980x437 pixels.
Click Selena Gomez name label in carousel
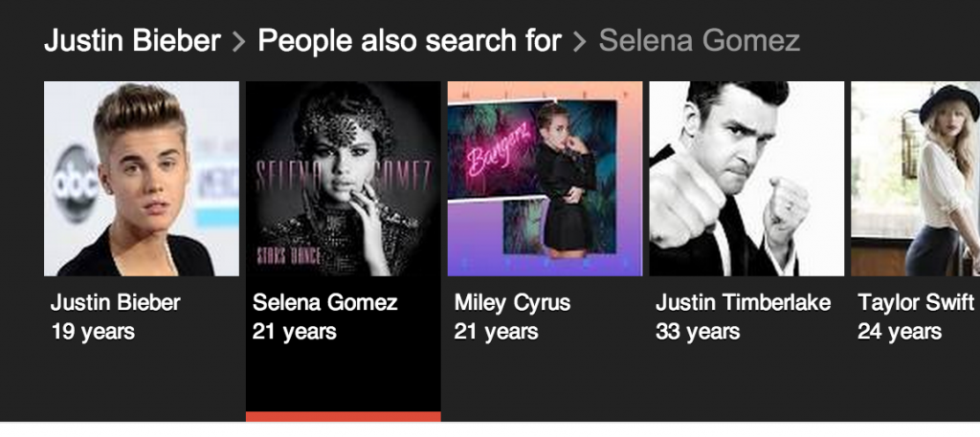click(x=325, y=303)
